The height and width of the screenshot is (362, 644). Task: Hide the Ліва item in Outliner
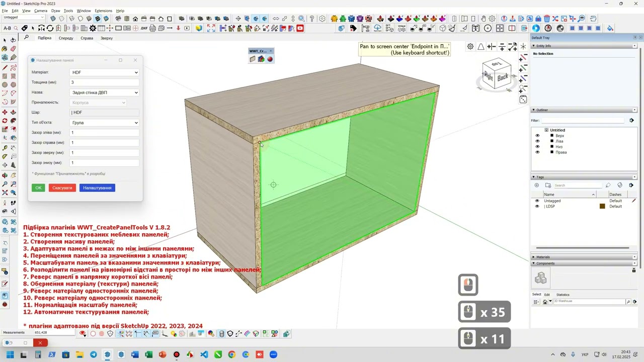(537, 141)
